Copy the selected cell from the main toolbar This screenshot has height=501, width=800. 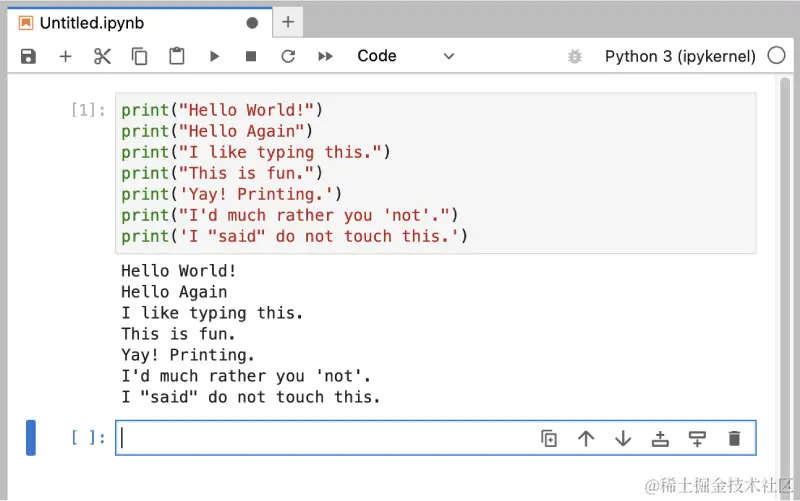coord(139,56)
